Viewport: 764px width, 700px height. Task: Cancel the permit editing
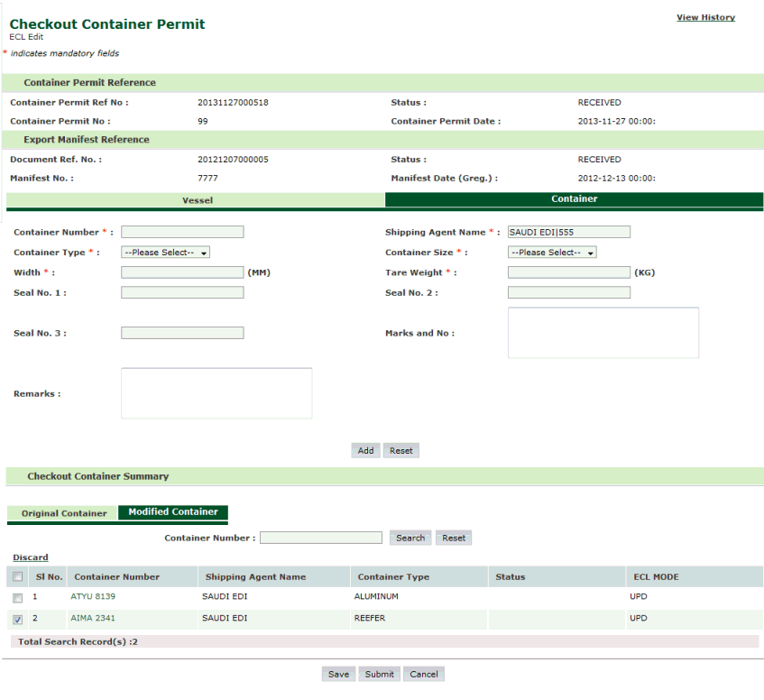click(x=424, y=674)
